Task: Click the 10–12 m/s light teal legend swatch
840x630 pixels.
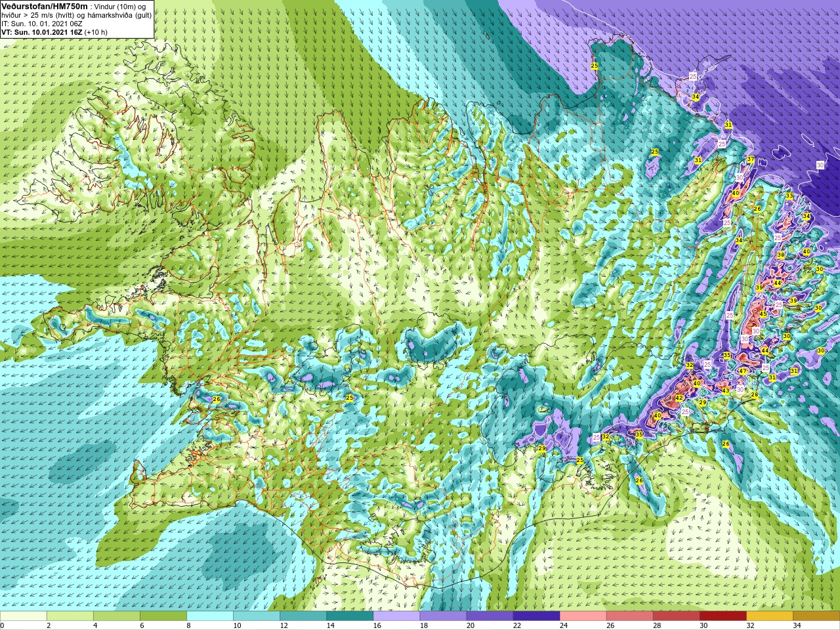Action: point(257,616)
